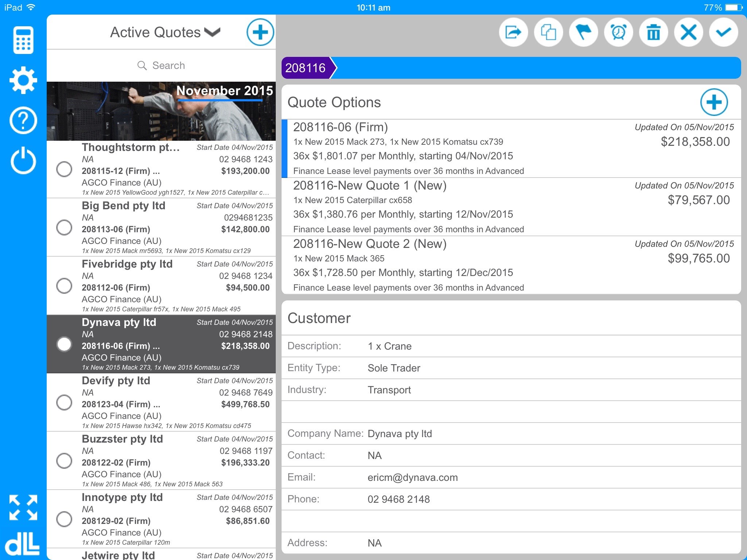Open settings gear in left sidebar
The width and height of the screenshot is (747, 560).
(23, 80)
